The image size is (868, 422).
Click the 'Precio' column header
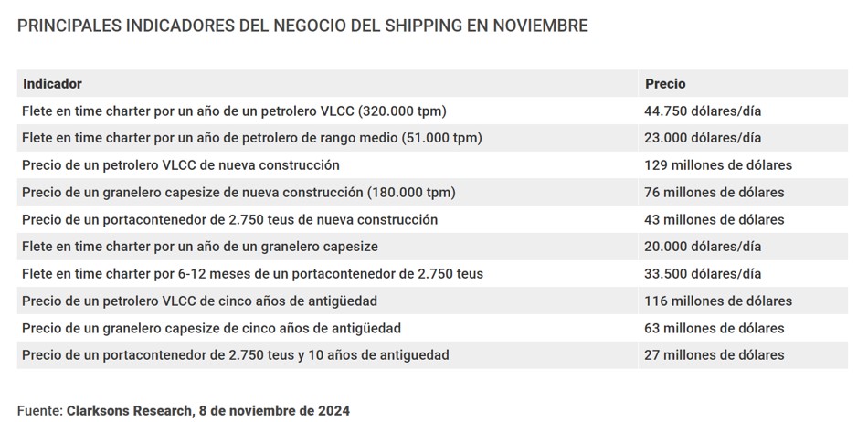pyautogui.click(x=665, y=84)
